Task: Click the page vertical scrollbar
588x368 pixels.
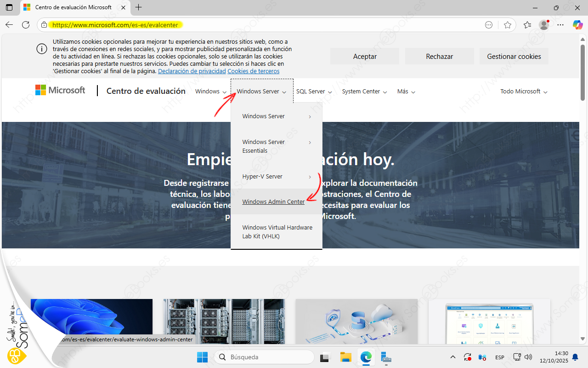Action: tap(583, 184)
